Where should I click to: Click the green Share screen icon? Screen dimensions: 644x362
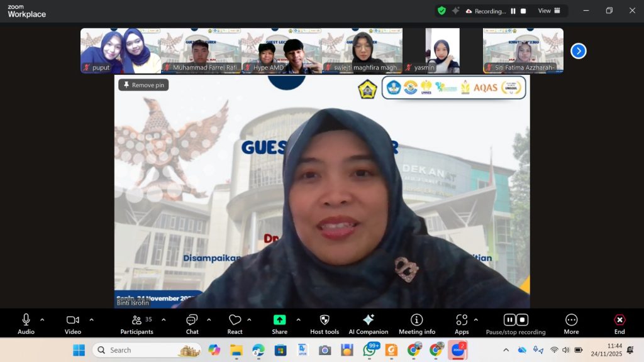(279, 320)
